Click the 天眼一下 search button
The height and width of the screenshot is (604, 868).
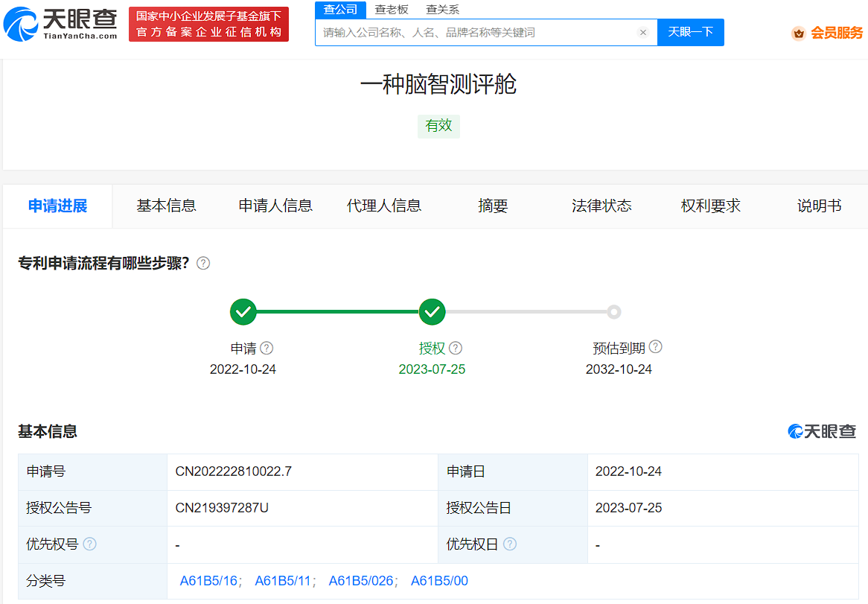[690, 32]
